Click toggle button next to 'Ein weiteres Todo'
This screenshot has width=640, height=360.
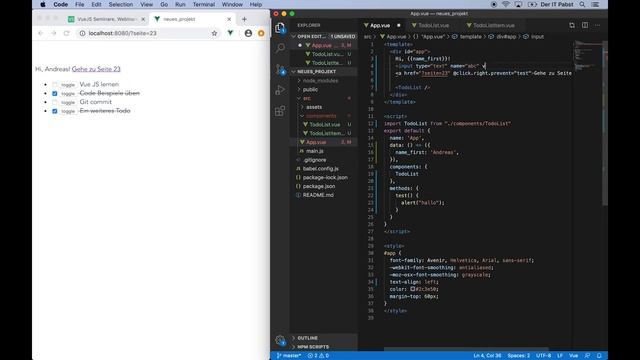coord(68,111)
